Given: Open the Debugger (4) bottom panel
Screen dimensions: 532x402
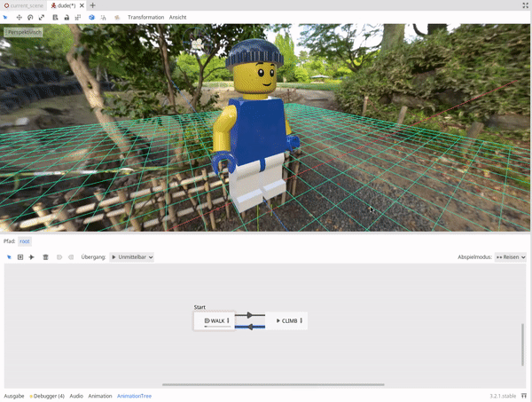Looking at the screenshot, I should click(47, 396).
